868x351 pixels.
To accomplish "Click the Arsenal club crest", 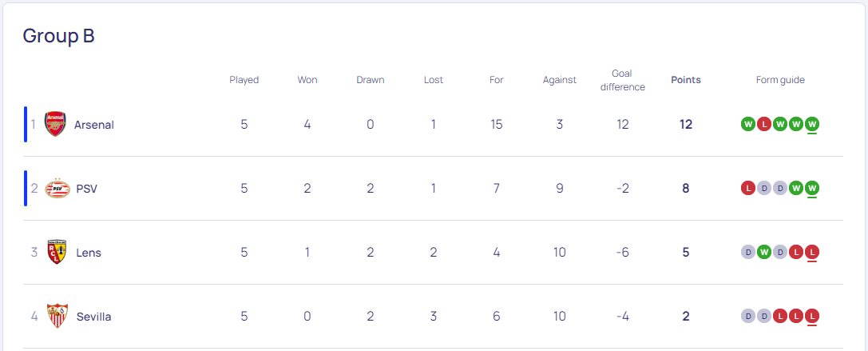I will pyautogui.click(x=55, y=124).
